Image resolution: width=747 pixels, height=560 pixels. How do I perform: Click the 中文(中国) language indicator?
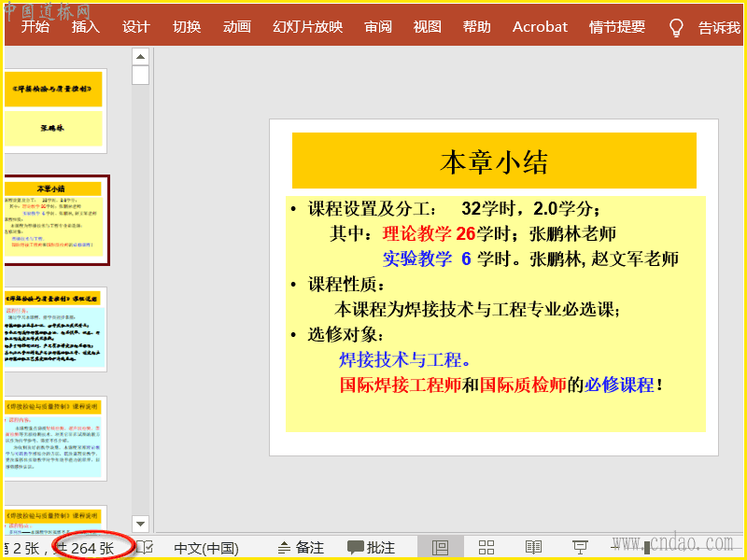coord(206,548)
